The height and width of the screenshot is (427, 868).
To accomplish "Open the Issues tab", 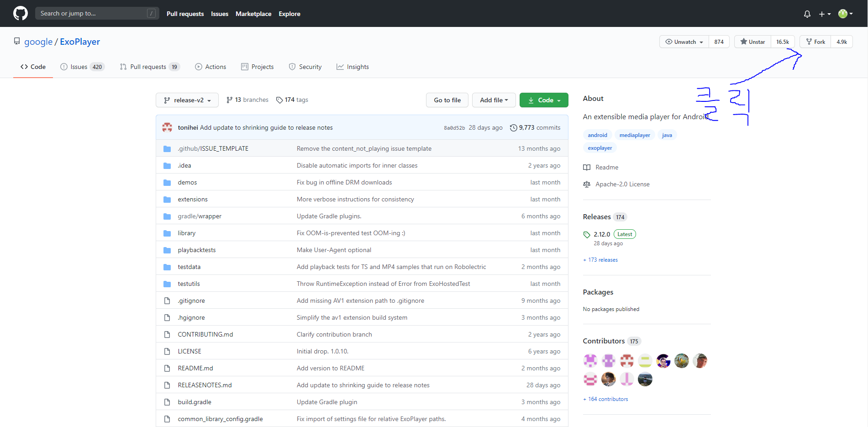I will [82, 67].
